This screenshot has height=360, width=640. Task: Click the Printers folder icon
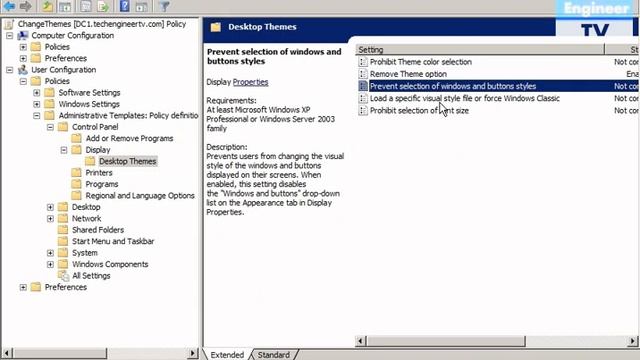coord(76,173)
